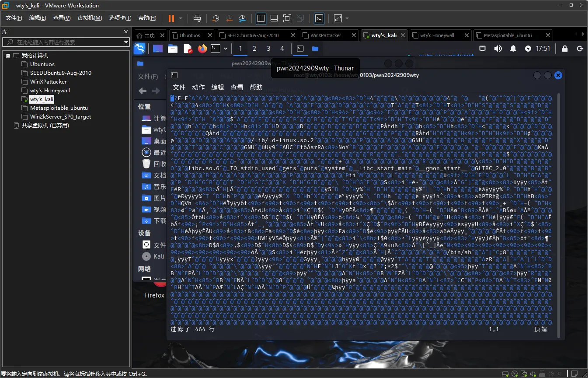Click the terminal vertical scrollbar
The height and width of the screenshot is (378, 588).
click(558, 215)
